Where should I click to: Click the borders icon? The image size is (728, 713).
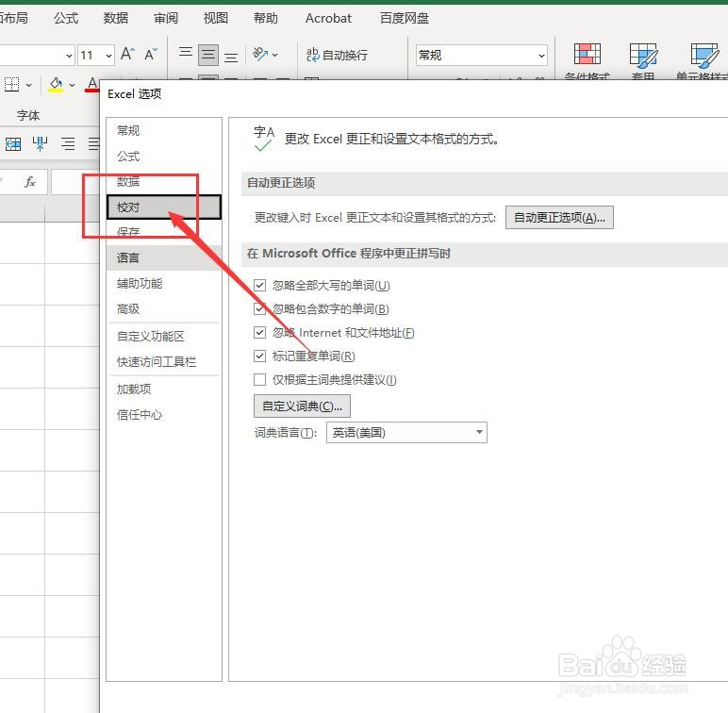tap(11, 85)
